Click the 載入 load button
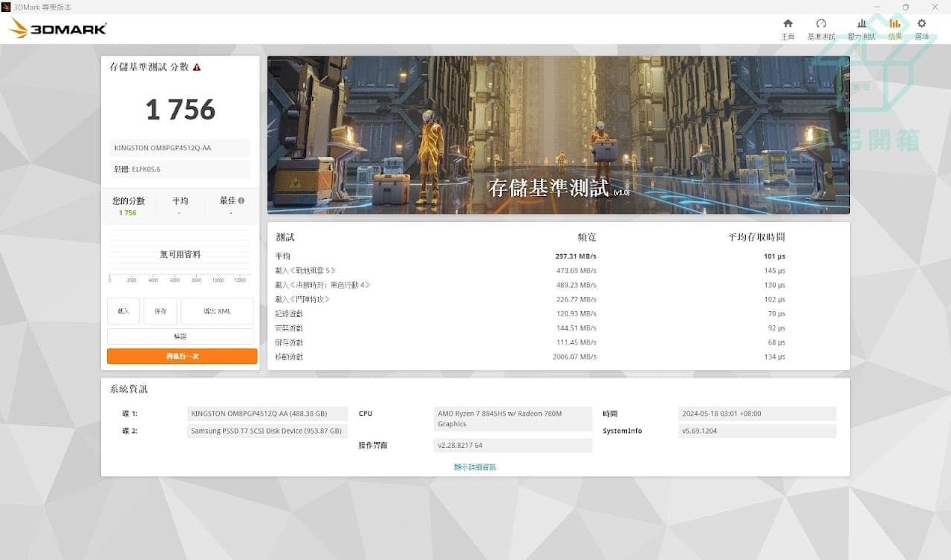Image resolution: width=951 pixels, height=560 pixels. (123, 311)
